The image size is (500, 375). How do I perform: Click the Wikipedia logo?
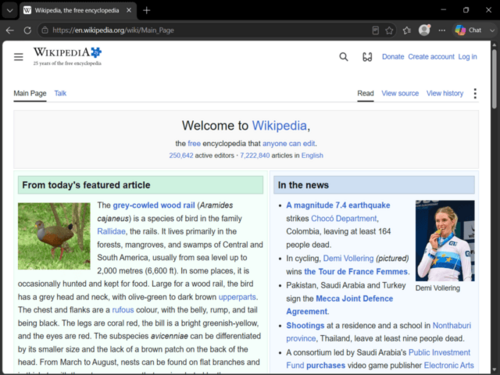coord(67,56)
